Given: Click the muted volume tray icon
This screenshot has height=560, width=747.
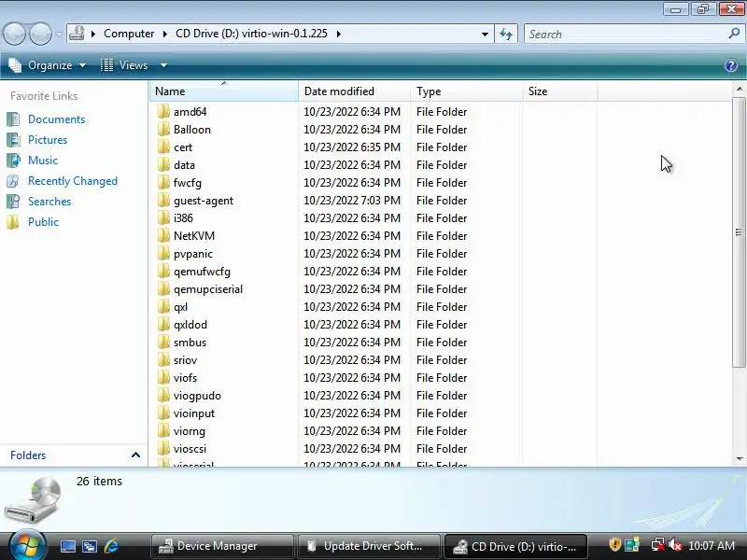Looking at the screenshot, I should point(675,545).
